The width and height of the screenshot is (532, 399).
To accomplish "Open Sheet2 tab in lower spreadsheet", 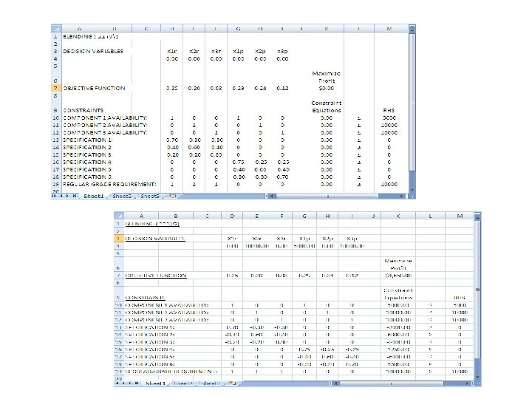I will (183, 383).
